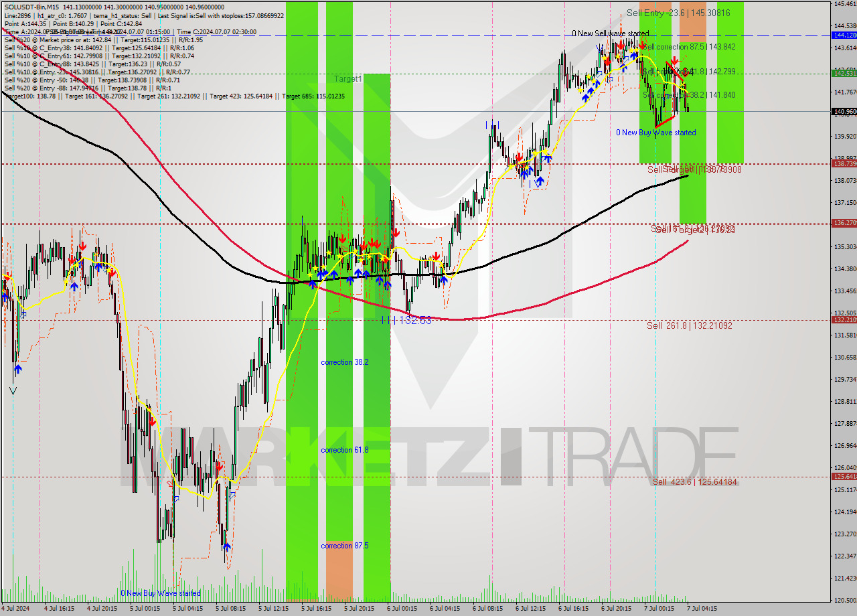Click the 'correction 87.5' label
Screen dimensions: 857x616
pos(344,546)
